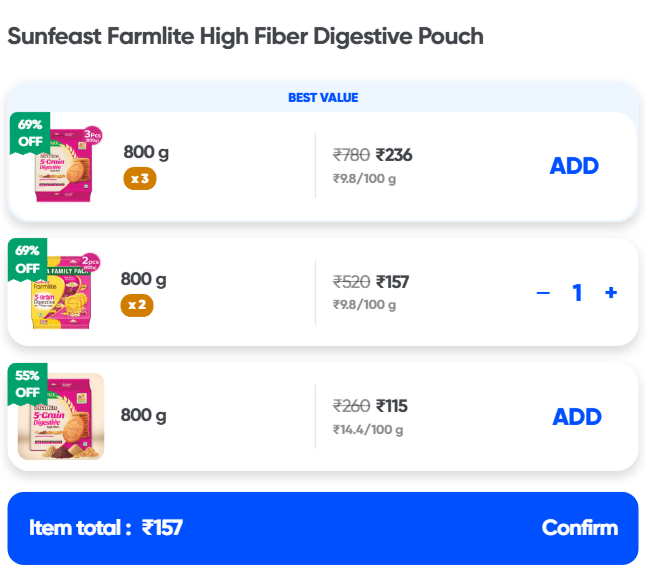Screen dimensions: 646x568
Task: Open the single pack product thumbnail
Action: (62, 416)
